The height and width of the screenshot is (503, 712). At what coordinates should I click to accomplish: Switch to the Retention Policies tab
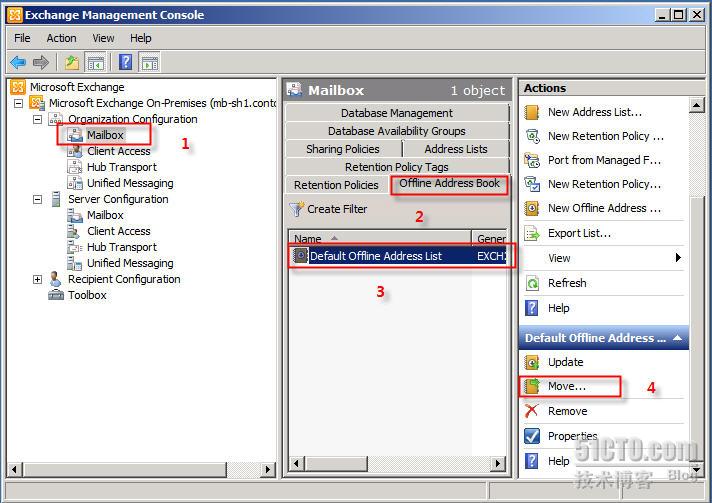click(x=336, y=185)
